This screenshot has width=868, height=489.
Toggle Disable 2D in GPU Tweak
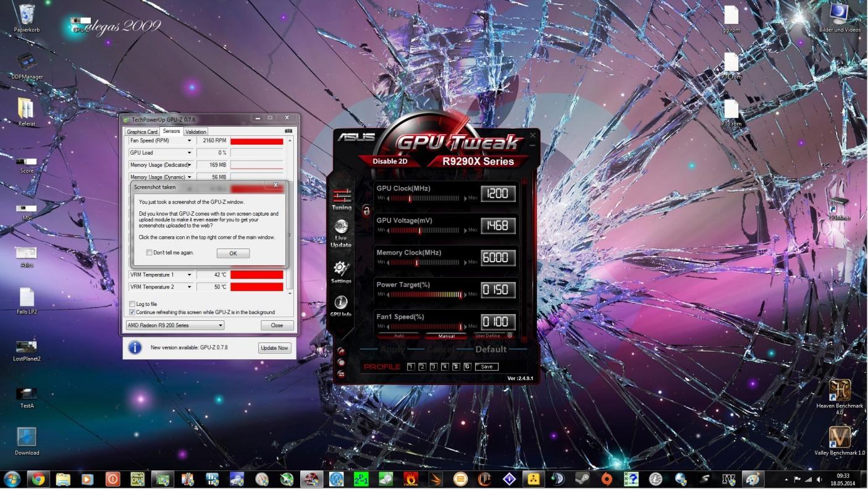click(390, 161)
